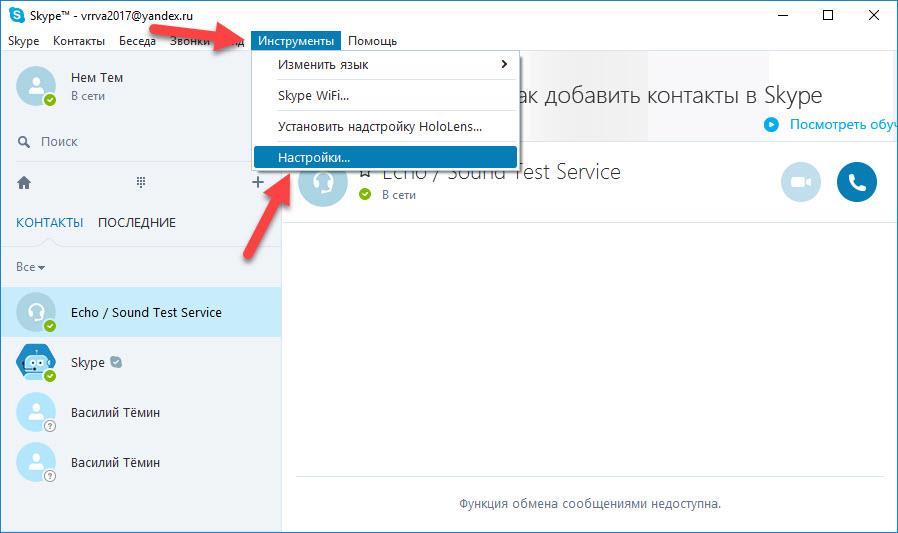Click Echo / Sound Test Service list avatar

[36, 312]
